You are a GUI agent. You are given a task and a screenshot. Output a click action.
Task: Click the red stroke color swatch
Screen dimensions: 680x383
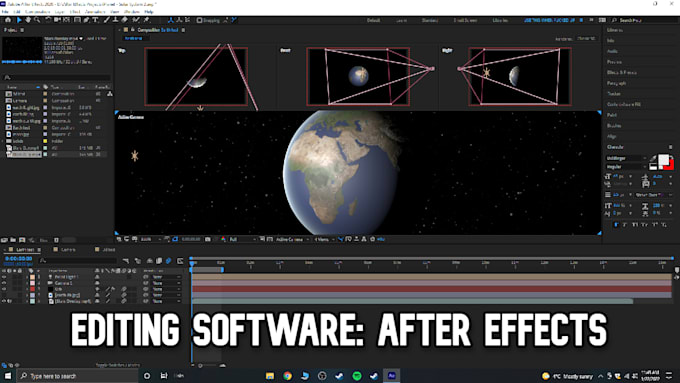click(x=670, y=165)
